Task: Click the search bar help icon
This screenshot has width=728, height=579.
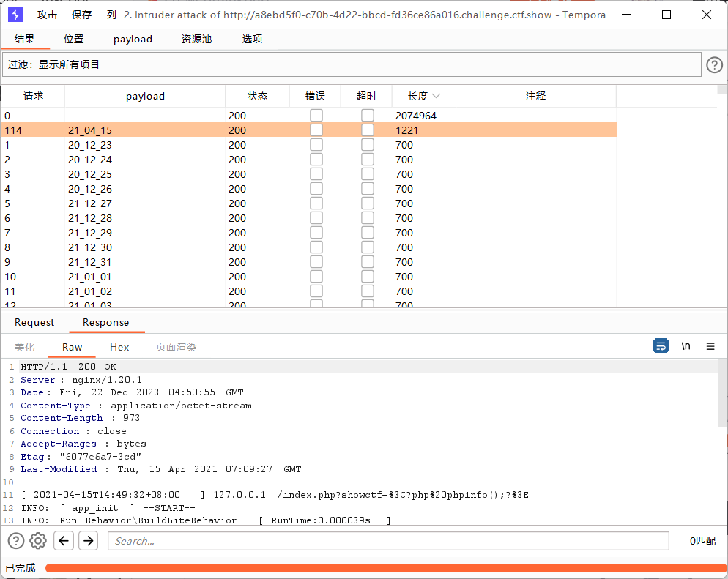Action: pyautogui.click(x=15, y=540)
